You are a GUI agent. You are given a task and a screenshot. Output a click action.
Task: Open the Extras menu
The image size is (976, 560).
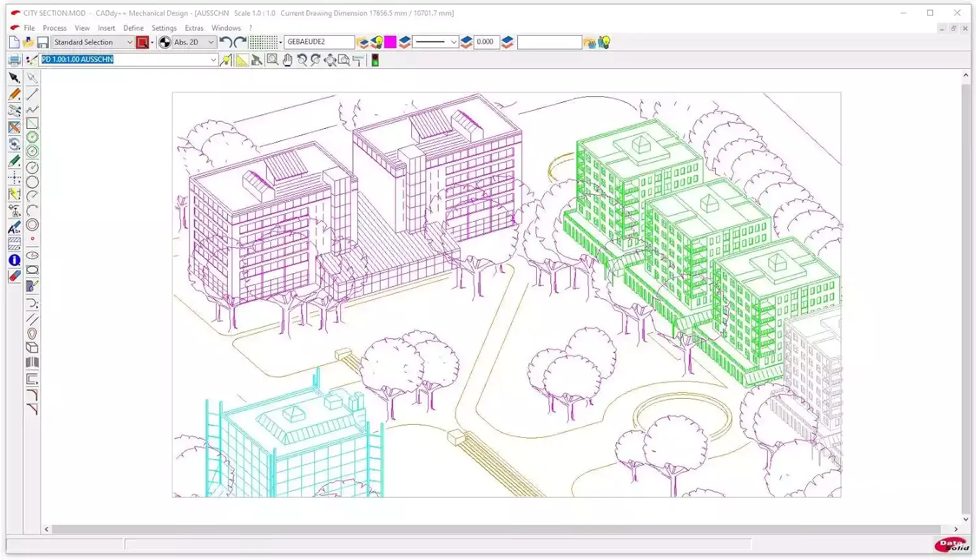click(194, 28)
